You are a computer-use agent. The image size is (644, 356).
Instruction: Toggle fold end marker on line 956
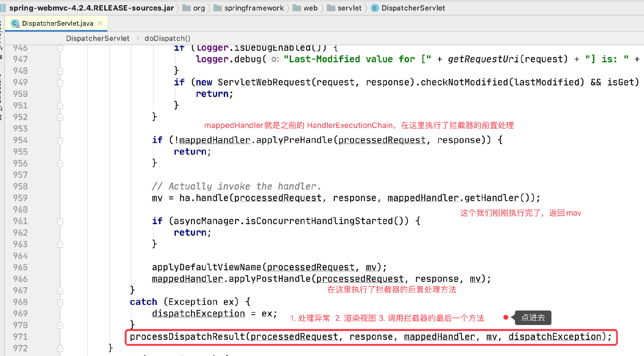60,163
